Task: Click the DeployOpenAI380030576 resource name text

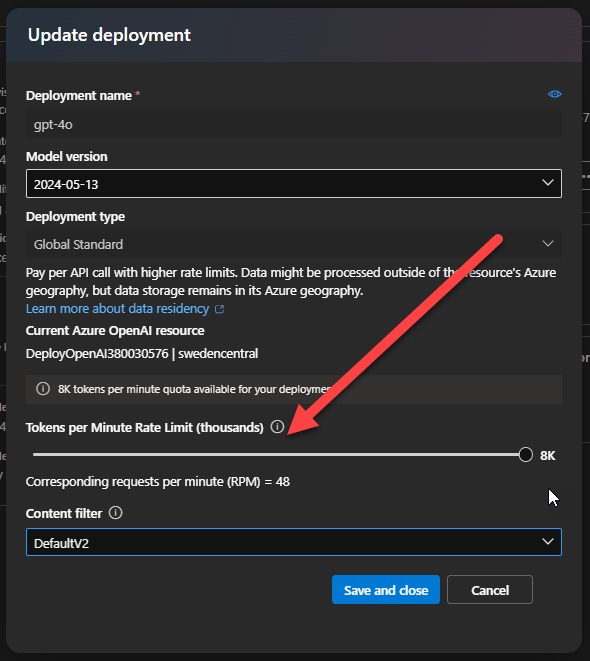Action: tap(97, 354)
